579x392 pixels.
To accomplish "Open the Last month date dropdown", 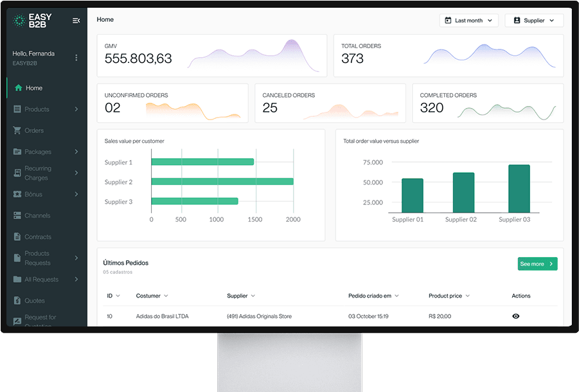I will click(x=469, y=21).
